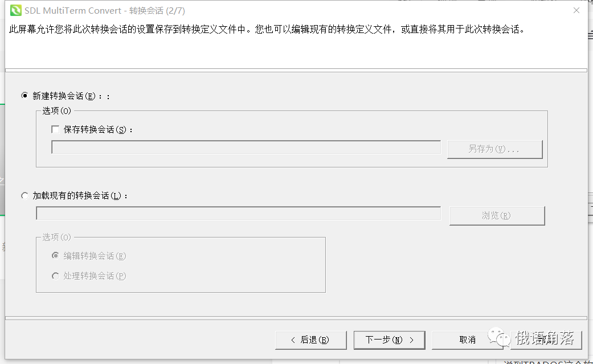Click the existing session path input field
593x364 pixels.
pyautogui.click(x=239, y=213)
